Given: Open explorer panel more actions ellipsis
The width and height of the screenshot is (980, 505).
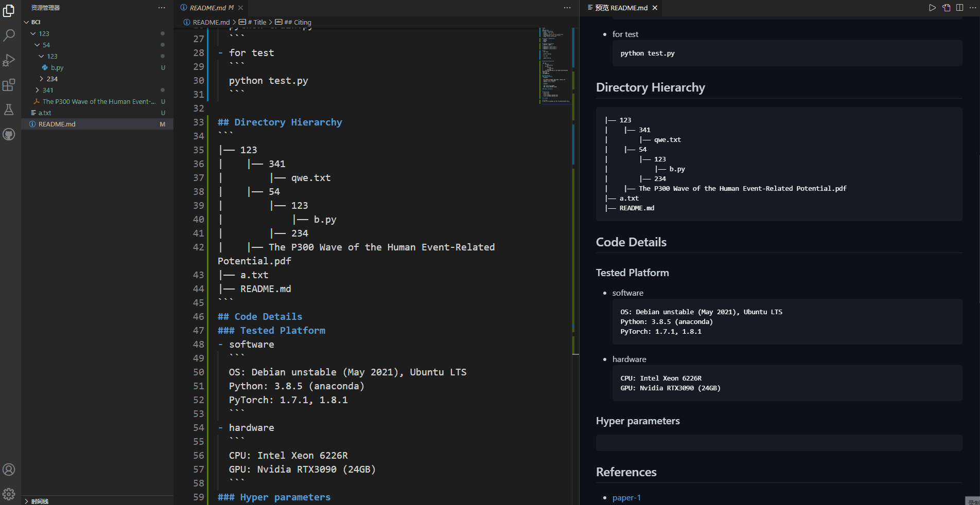Looking at the screenshot, I should pos(162,8).
